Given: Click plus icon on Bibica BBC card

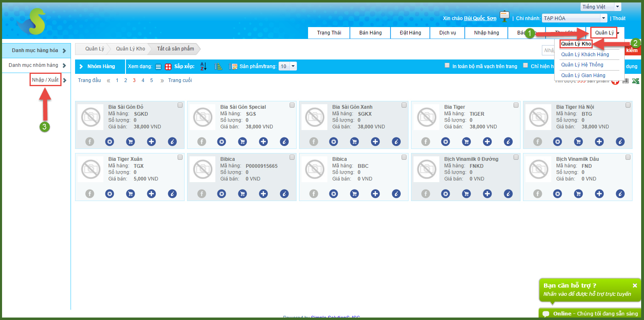Looking at the screenshot, I should (x=375, y=194).
